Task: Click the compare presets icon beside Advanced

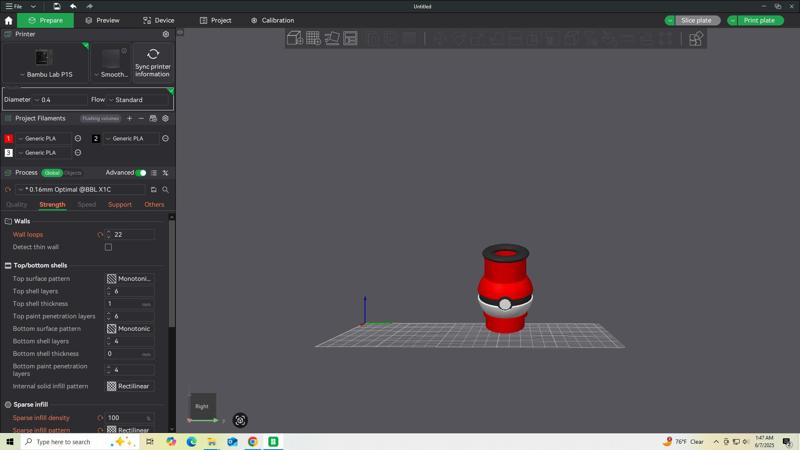Action: click(165, 173)
